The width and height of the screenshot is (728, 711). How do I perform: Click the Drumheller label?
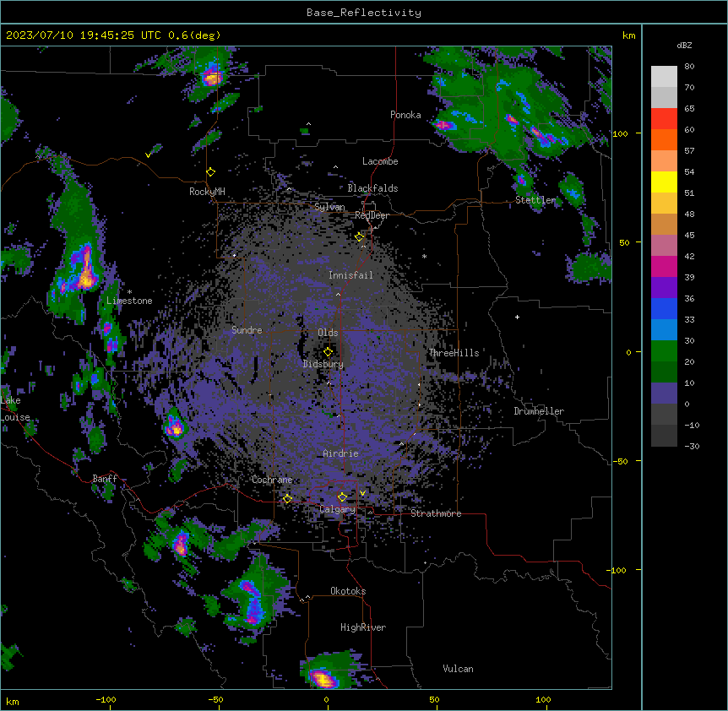tap(539, 411)
